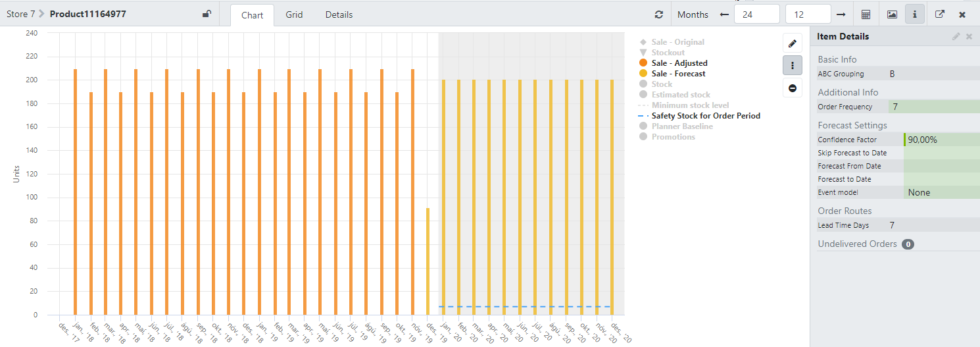Show the Sale - Original series in legend
The width and height of the screenshot is (980, 347).
(x=677, y=42)
